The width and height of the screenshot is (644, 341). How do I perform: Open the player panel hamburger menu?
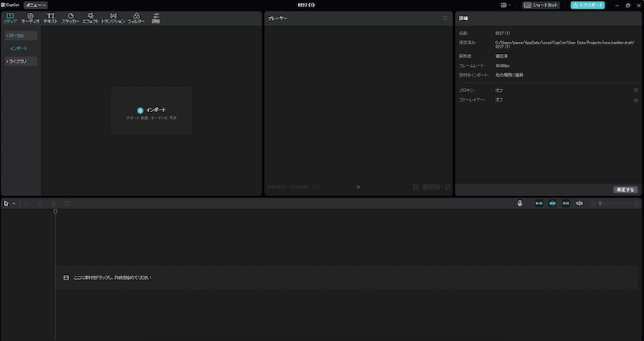point(445,18)
